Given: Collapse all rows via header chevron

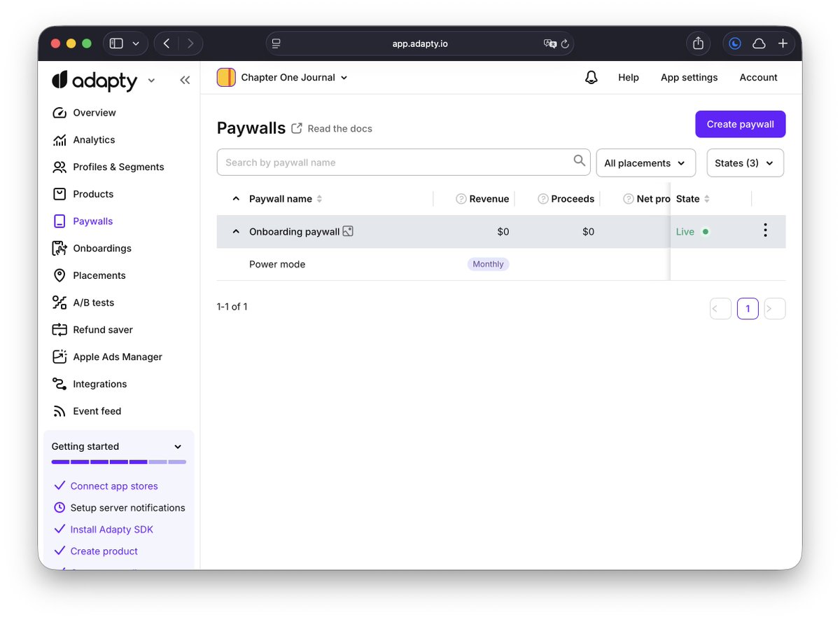Looking at the screenshot, I should click(236, 199).
